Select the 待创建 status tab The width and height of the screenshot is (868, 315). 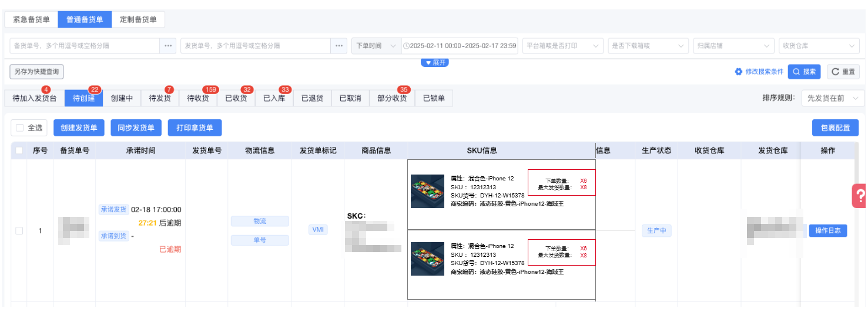coord(84,98)
